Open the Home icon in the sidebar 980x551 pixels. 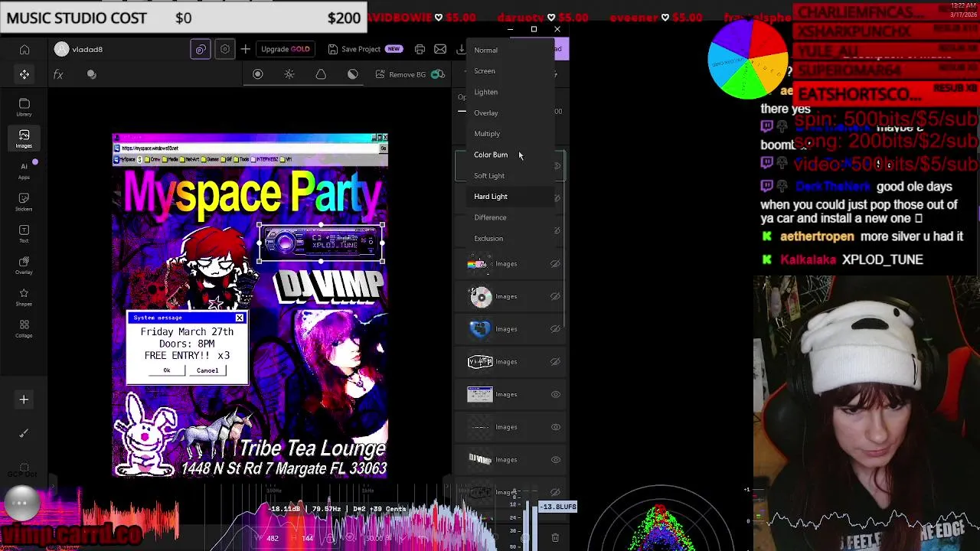[24, 50]
